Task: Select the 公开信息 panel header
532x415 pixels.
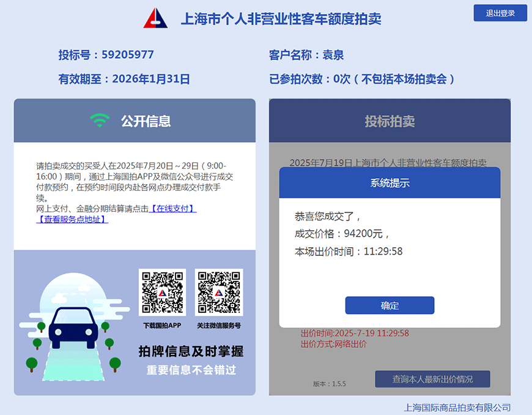Action: pos(135,121)
